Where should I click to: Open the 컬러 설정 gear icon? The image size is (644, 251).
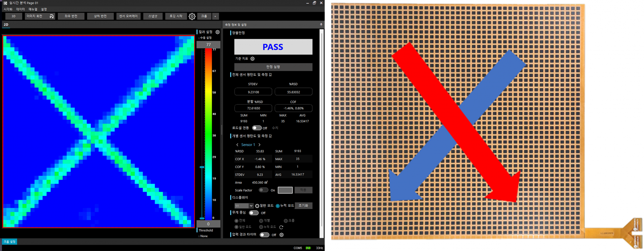pos(218,32)
